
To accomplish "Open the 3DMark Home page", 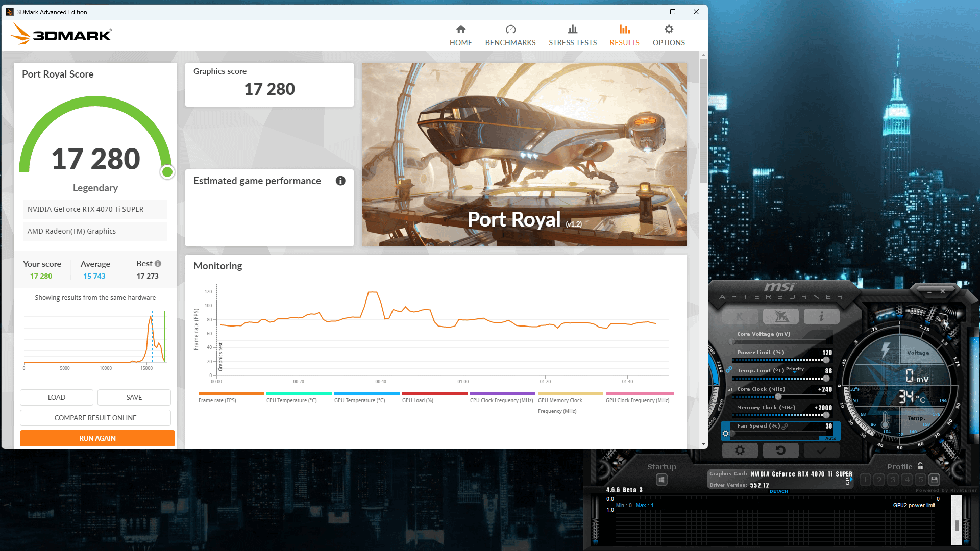I will pyautogui.click(x=460, y=35).
